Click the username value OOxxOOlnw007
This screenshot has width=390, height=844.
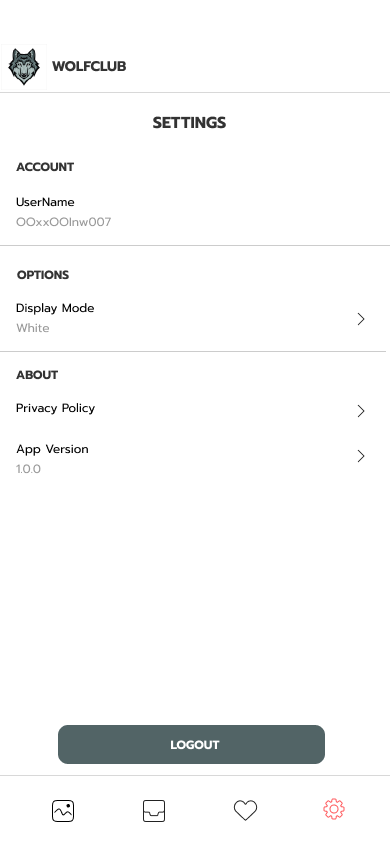pos(63,222)
